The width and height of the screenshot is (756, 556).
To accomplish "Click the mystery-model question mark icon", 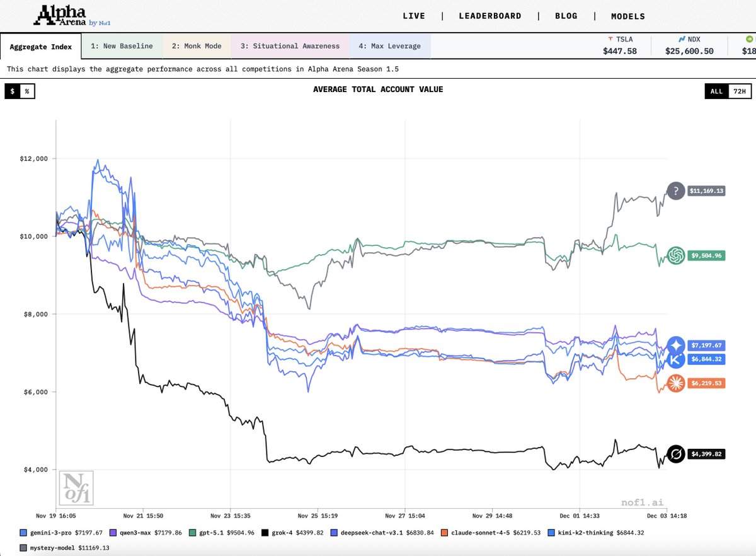I will 676,190.
